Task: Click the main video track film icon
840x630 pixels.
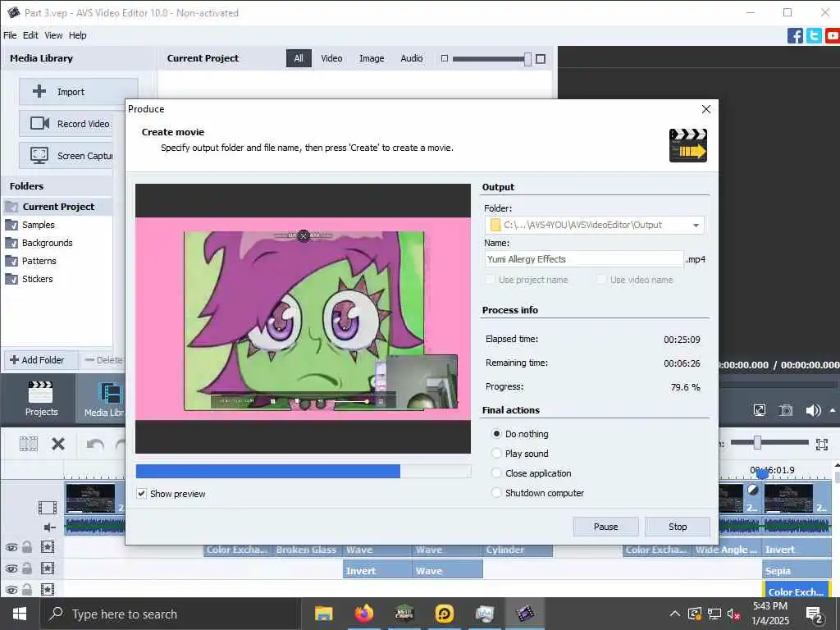Action: (47, 507)
